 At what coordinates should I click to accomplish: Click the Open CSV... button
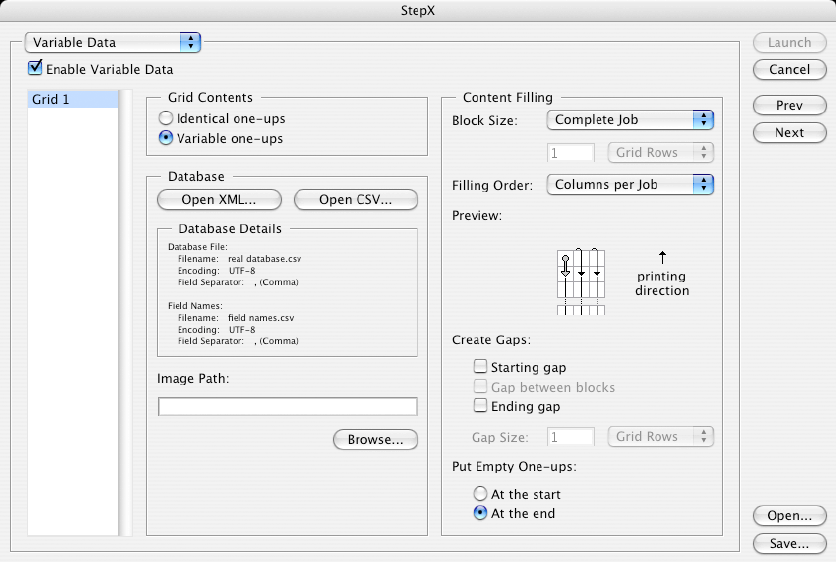point(355,200)
